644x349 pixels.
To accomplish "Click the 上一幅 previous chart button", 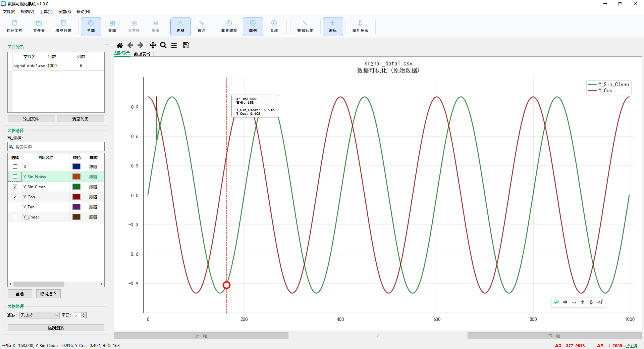I will coord(201,336).
